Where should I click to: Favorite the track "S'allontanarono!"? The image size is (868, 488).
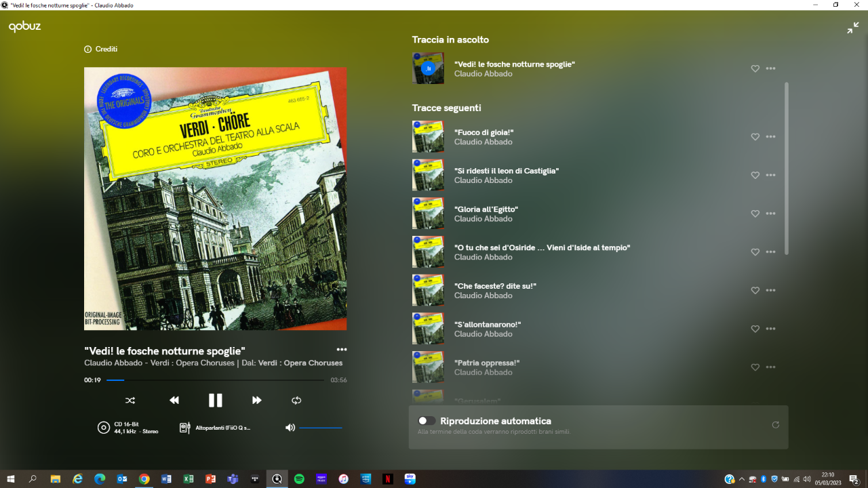click(755, 329)
